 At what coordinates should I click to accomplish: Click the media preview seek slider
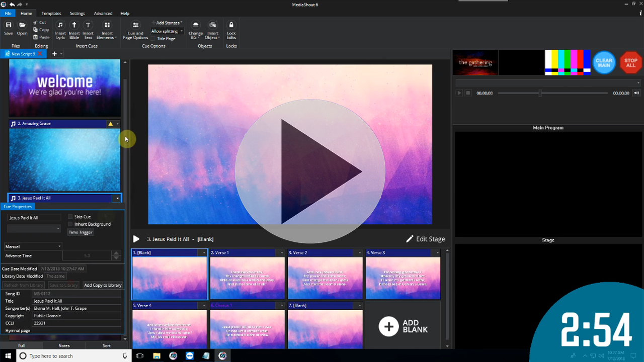(552, 93)
